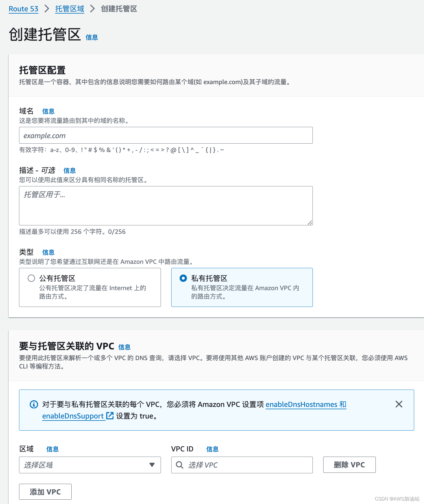The width and height of the screenshot is (424, 504).
Task: Click the external link icon after enableDnsSupport
Action: (x=110, y=416)
